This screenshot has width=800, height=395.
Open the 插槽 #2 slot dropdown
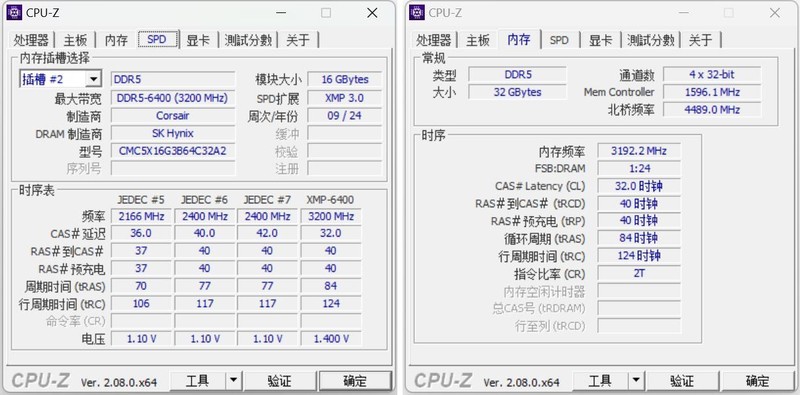pos(93,79)
